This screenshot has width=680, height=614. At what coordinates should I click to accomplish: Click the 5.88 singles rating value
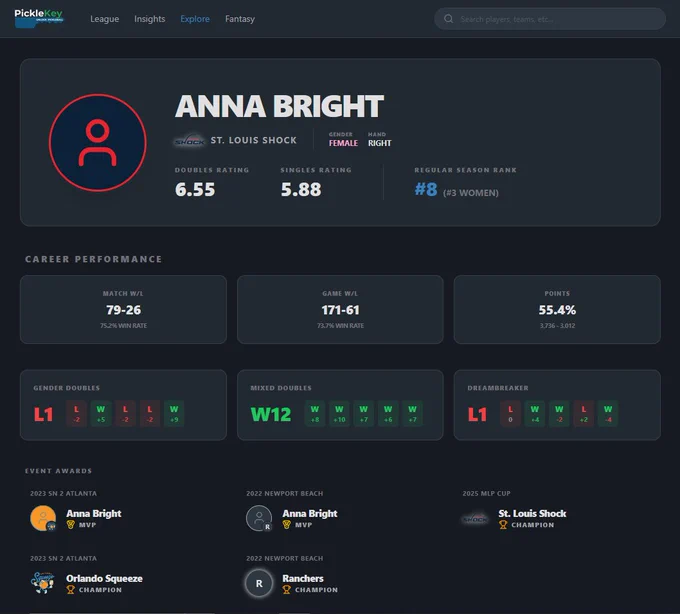point(301,189)
